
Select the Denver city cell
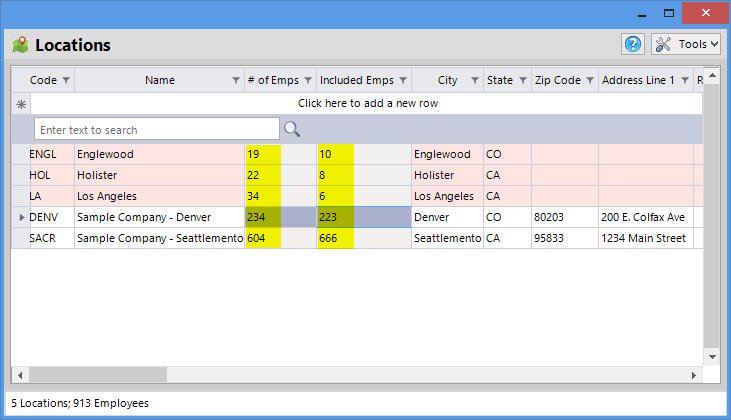tap(448, 217)
